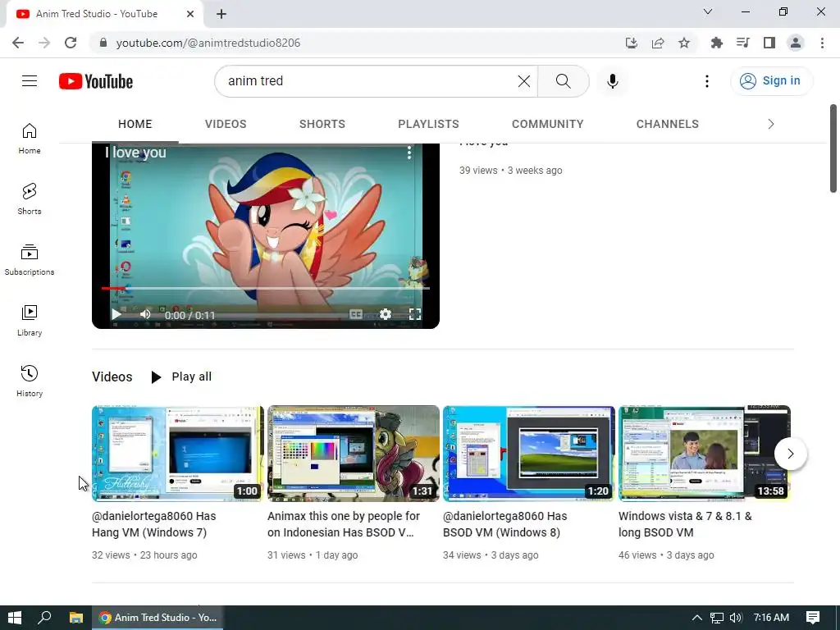Share this page from address bar
840x630 pixels.
tap(658, 43)
